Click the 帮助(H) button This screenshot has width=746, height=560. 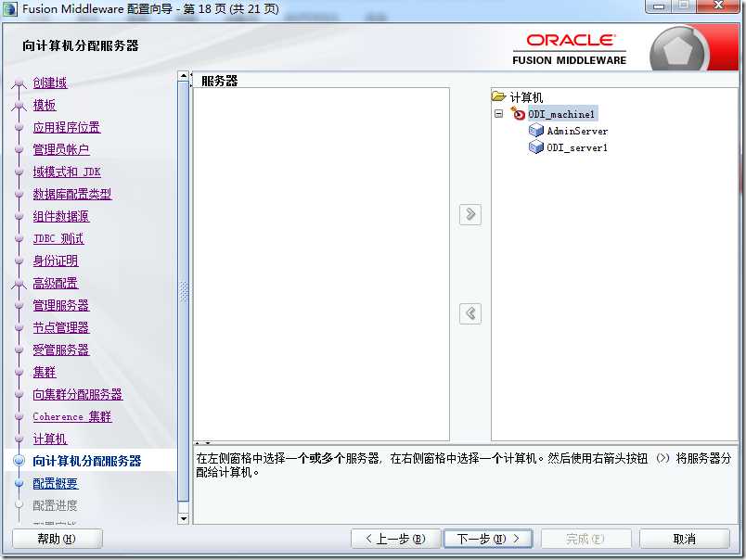[x=58, y=539]
